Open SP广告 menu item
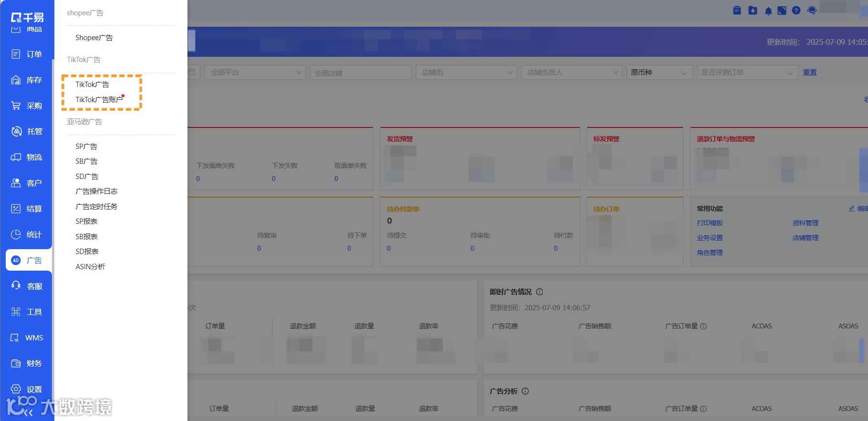Screen dimensions: 868x421 click(86, 147)
